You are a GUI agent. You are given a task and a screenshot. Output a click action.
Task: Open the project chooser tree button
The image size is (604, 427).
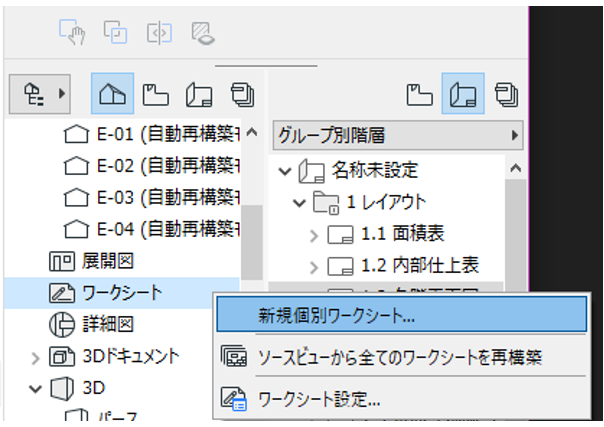(x=40, y=94)
